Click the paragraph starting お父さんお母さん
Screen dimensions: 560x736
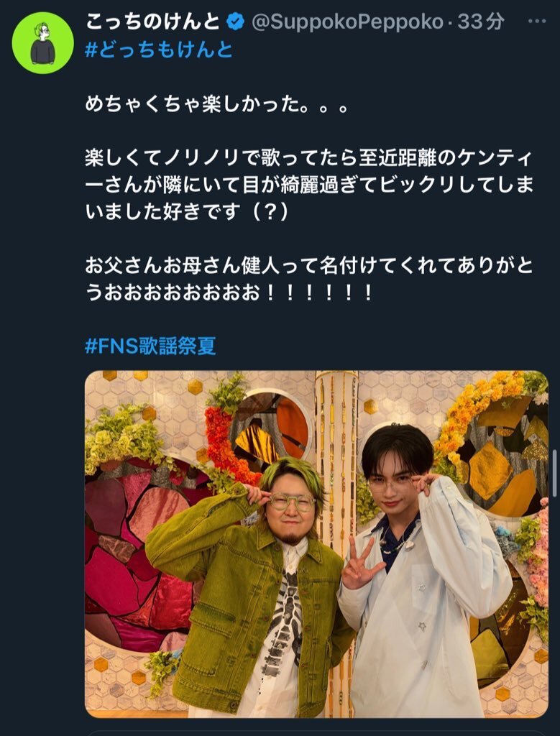tap(309, 280)
